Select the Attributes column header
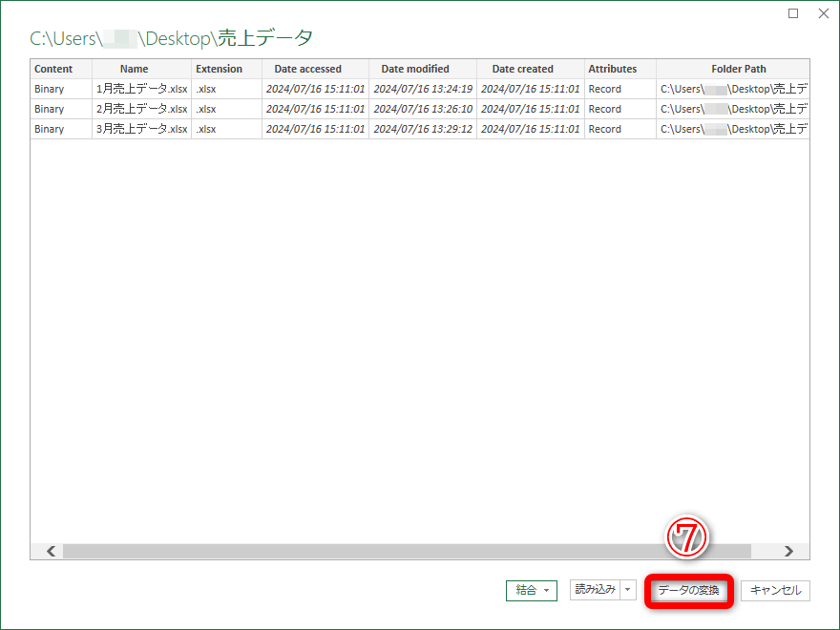The height and width of the screenshot is (630, 840). pyautogui.click(x=612, y=69)
